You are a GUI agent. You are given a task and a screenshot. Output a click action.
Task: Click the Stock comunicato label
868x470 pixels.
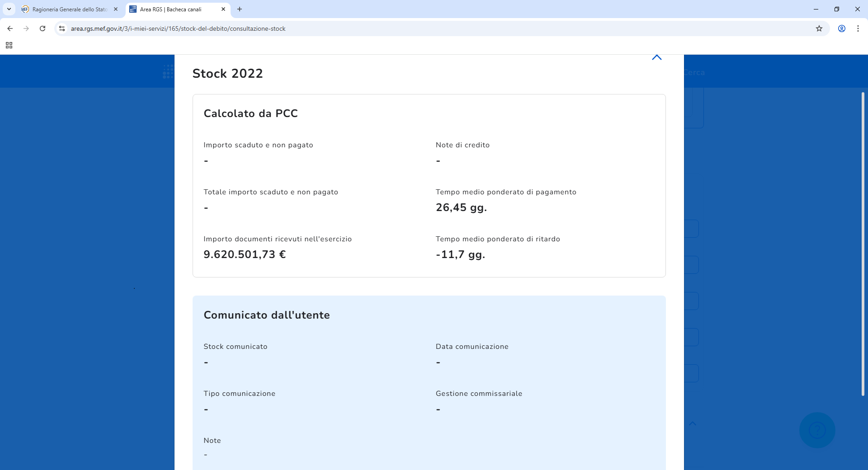tap(235, 347)
